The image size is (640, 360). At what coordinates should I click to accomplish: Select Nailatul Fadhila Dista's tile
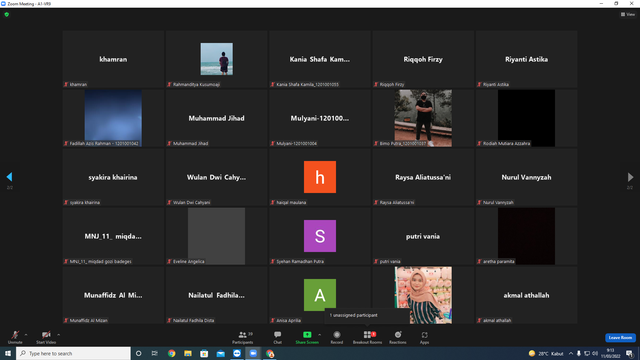[x=216, y=295]
